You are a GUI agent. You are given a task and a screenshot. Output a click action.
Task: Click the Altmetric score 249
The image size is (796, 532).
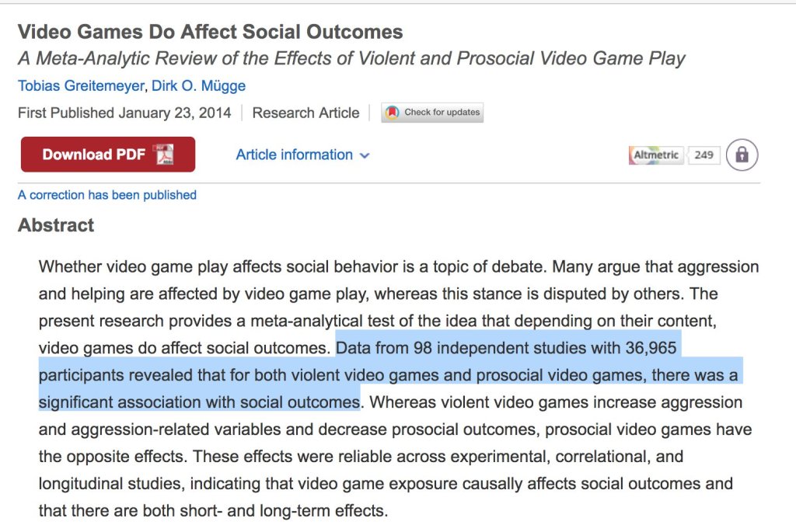coord(703,155)
